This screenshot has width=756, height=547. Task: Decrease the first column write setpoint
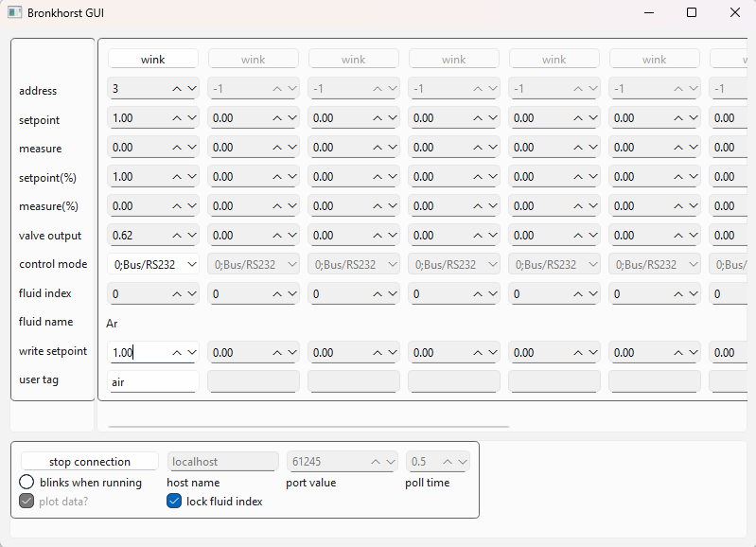tap(191, 352)
